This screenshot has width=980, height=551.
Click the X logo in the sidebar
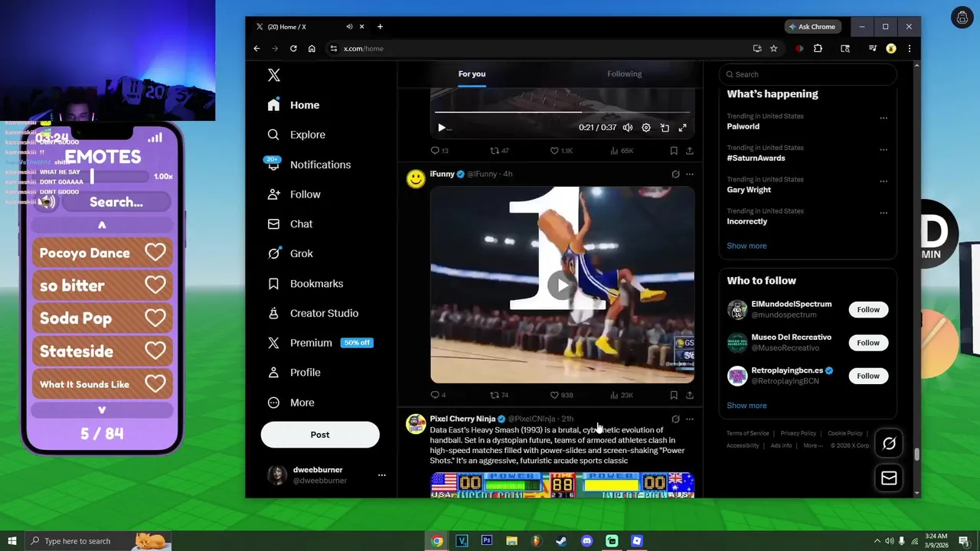click(x=274, y=75)
